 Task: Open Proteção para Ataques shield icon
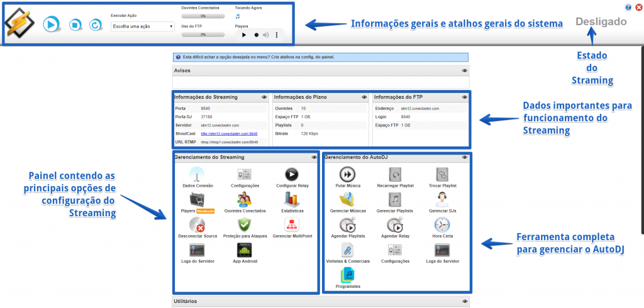tap(245, 224)
